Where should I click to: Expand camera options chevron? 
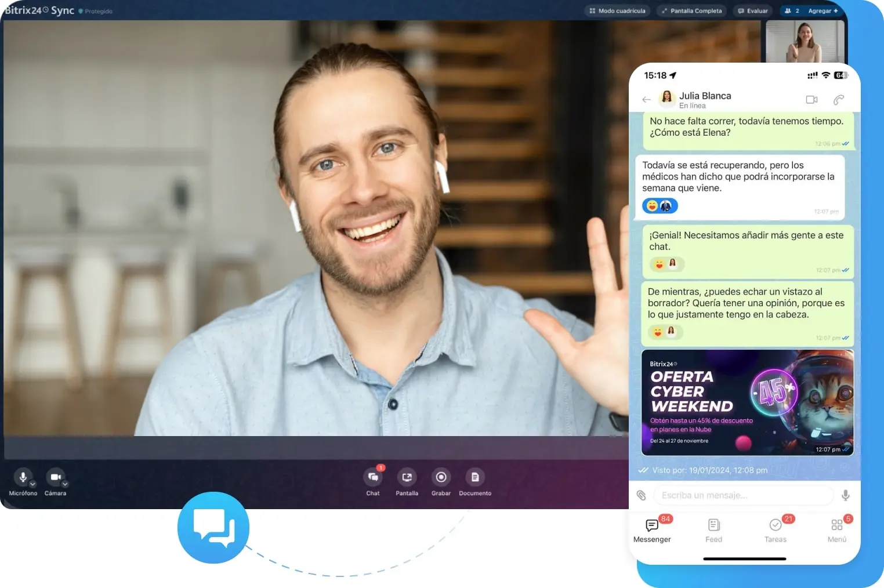pyautogui.click(x=65, y=484)
